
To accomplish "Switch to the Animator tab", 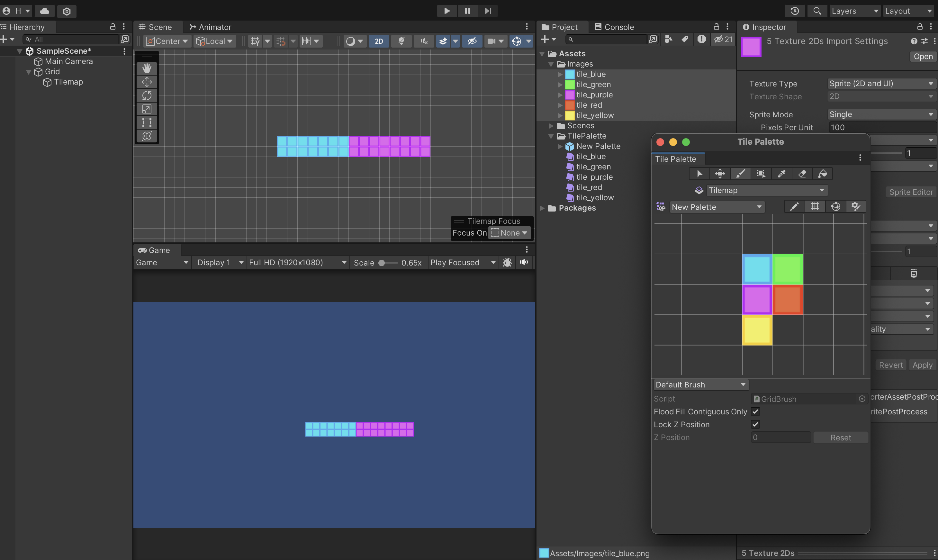I will [x=210, y=27].
